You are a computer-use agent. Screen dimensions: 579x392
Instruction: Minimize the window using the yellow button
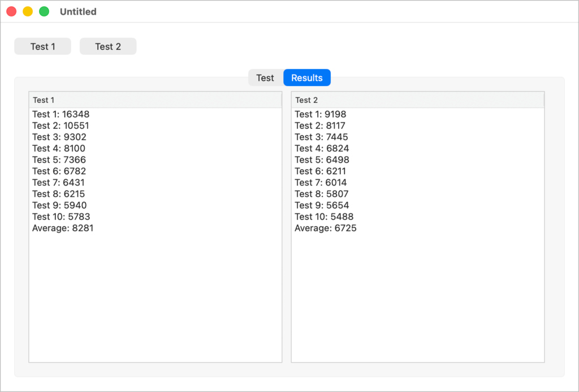point(28,12)
